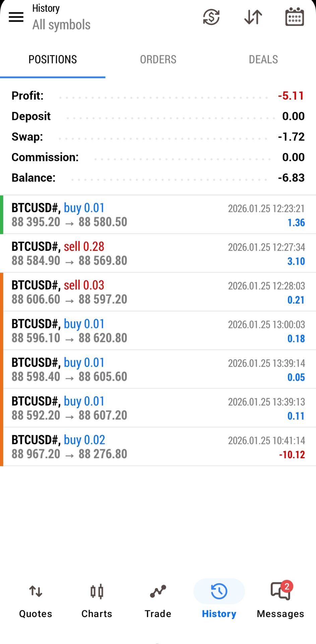316x644 pixels.
Task: Expand the sell 0.03 BTCUSD# position
Action: pyautogui.click(x=158, y=292)
